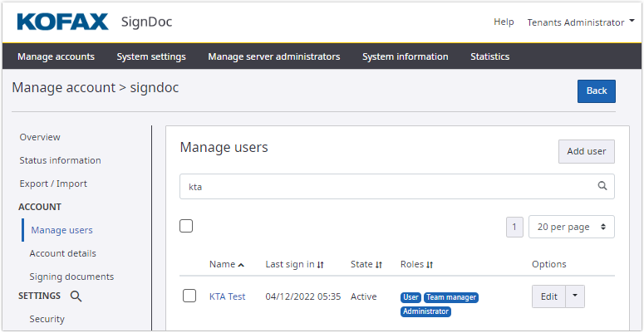Click in the user search field
The height and width of the screenshot is (333, 644).
coord(386,187)
